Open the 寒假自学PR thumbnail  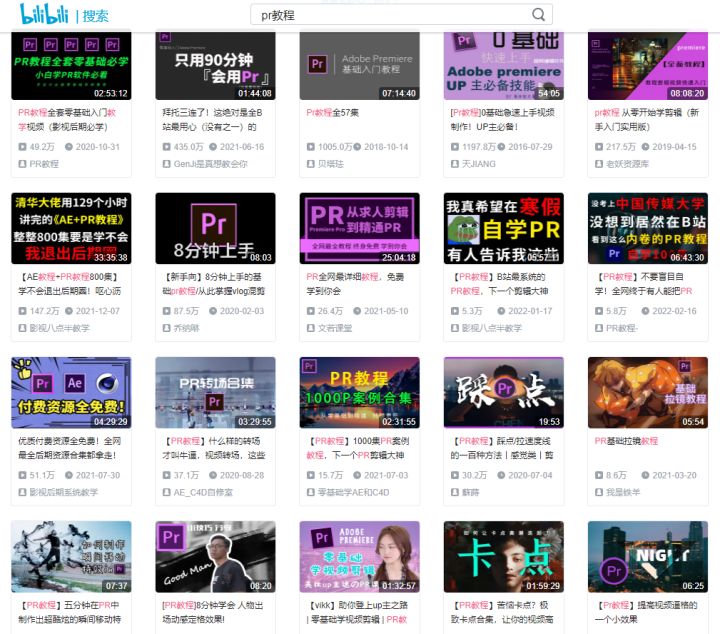point(504,228)
